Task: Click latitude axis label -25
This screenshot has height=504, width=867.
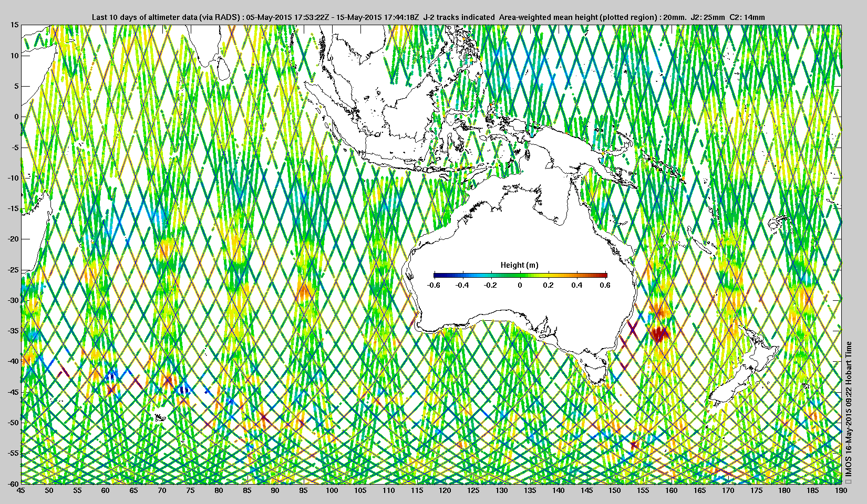Action: tap(13, 269)
